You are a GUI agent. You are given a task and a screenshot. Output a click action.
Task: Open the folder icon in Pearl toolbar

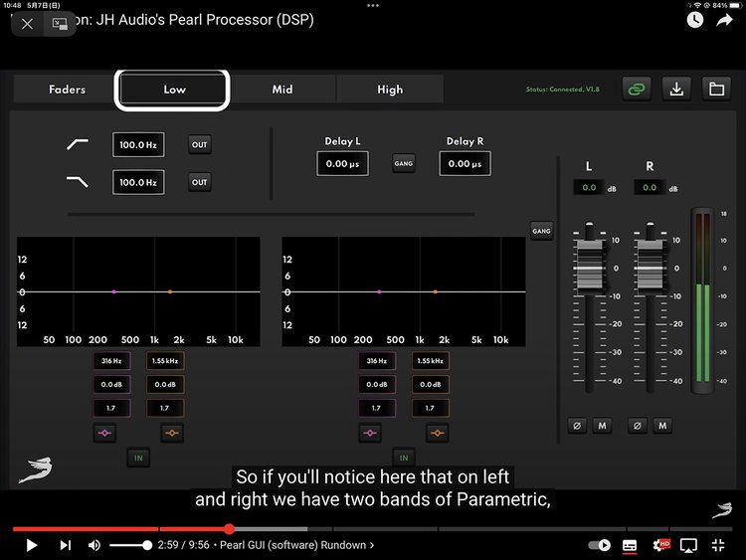[x=716, y=89]
